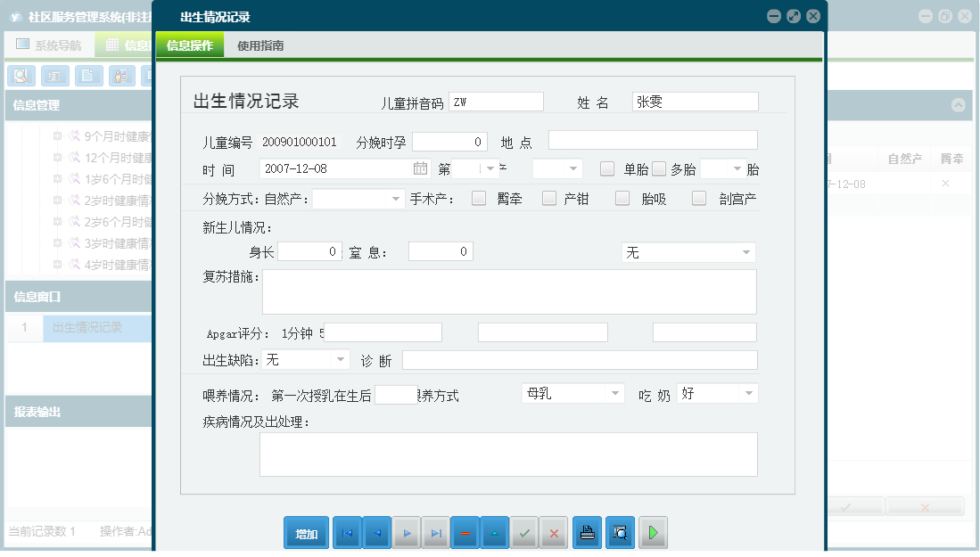The image size is (980, 557).
Task: Enable the 剖宫产 checkbox
Action: coord(699,199)
